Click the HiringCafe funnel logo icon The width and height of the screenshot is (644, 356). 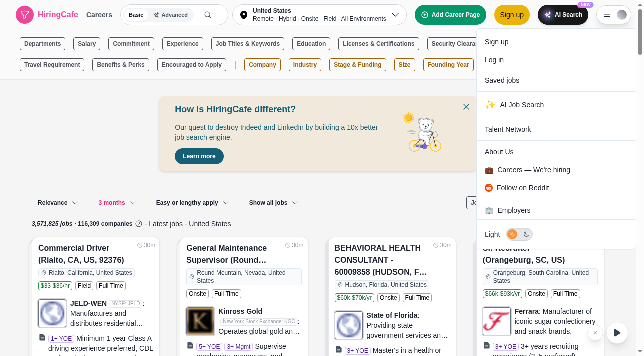pos(25,15)
